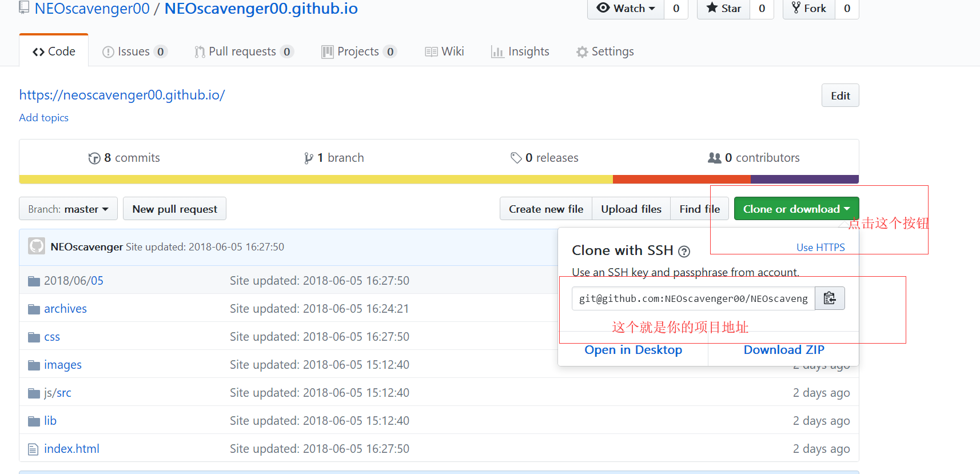Open the 2018/06/05 folder
The image size is (980, 474).
tap(74, 281)
